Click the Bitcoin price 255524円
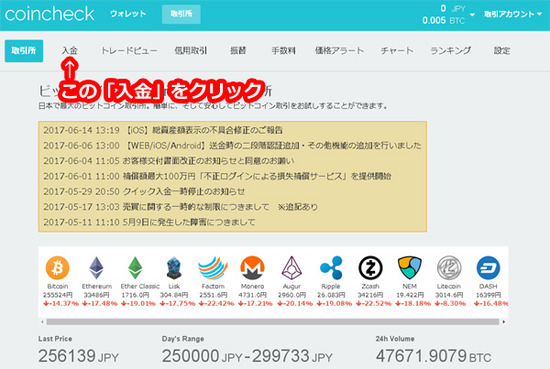This screenshot has width=550, height=369. [58, 295]
